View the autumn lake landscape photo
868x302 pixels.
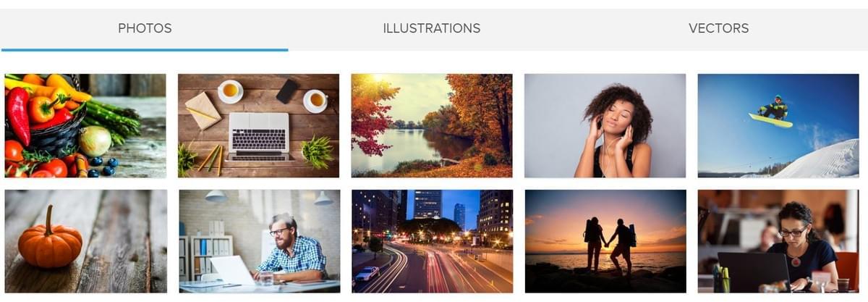click(x=432, y=126)
